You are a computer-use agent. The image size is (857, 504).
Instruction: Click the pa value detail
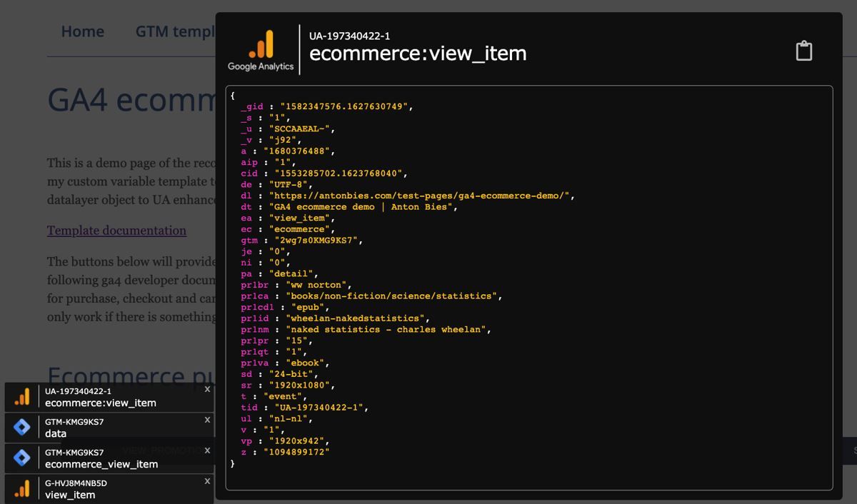[291, 273]
